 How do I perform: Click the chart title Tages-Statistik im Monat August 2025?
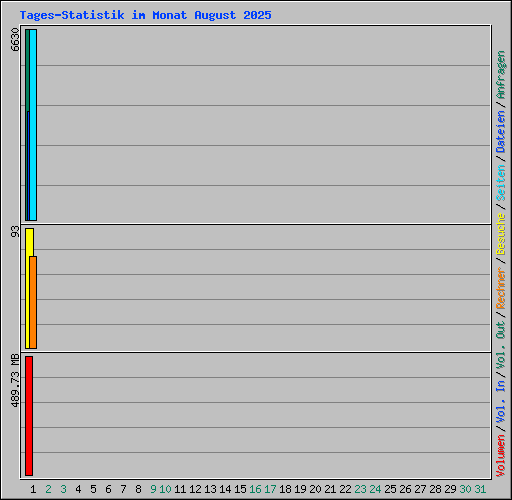point(145,15)
